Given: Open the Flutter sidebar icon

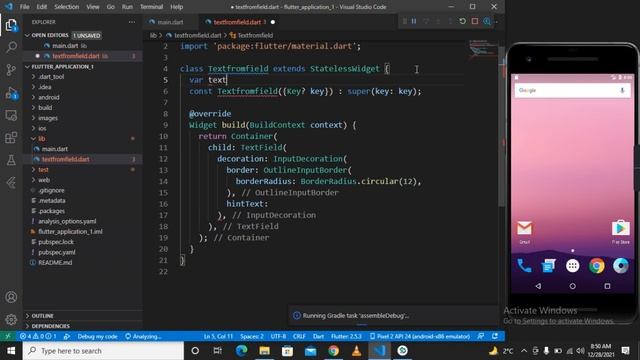Looking at the screenshot, I should click(x=11, y=182).
